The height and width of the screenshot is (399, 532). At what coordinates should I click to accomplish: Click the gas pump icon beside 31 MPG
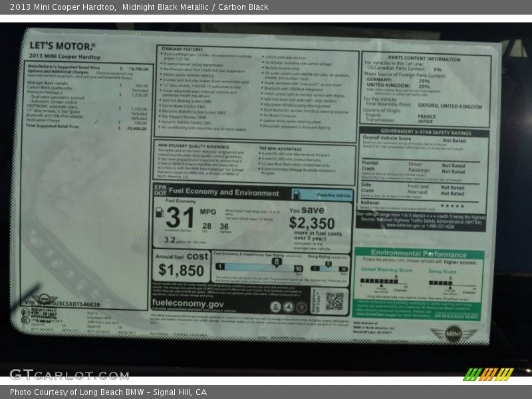pyautogui.click(x=159, y=213)
